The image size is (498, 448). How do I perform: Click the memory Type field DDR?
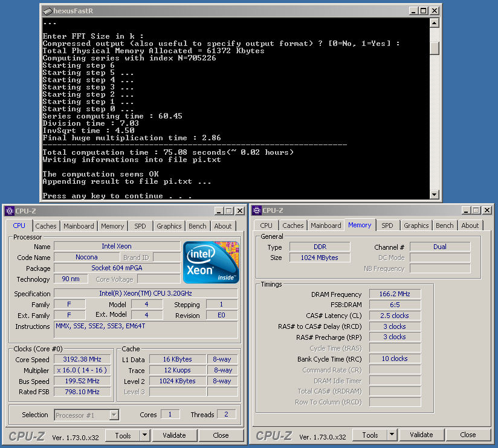pyautogui.click(x=320, y=247)
